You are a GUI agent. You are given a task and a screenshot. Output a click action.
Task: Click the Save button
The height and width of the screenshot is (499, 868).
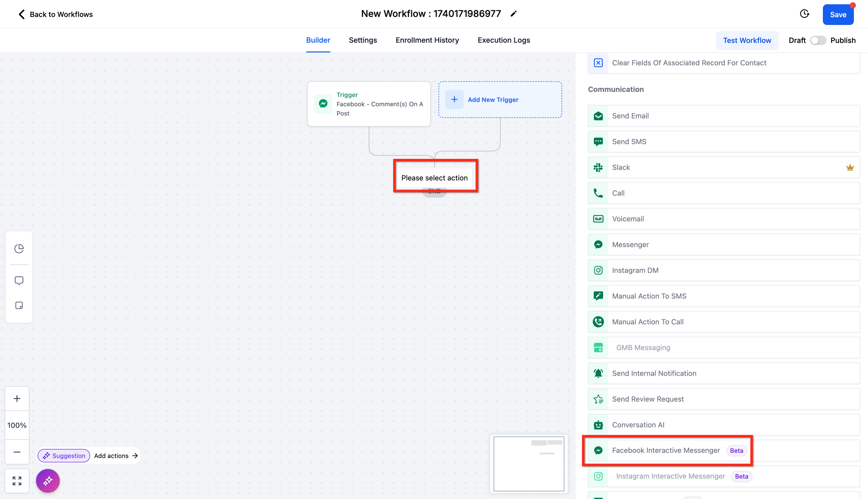[x=838, y=15]
